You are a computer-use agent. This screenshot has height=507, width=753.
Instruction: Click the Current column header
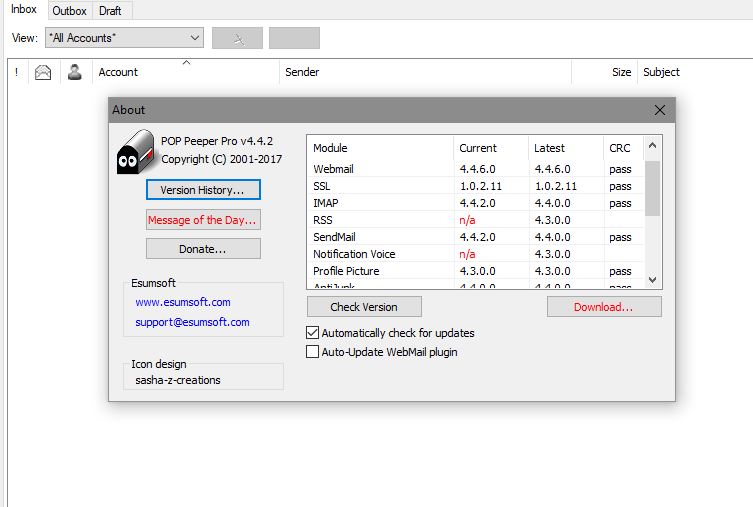tap(491, 148)
